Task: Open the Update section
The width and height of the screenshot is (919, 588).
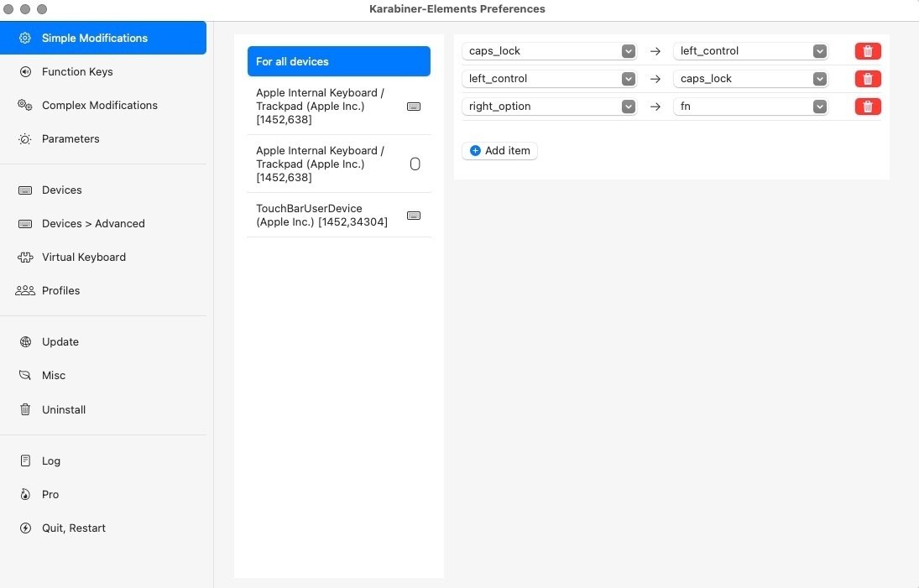Action: 103,342
